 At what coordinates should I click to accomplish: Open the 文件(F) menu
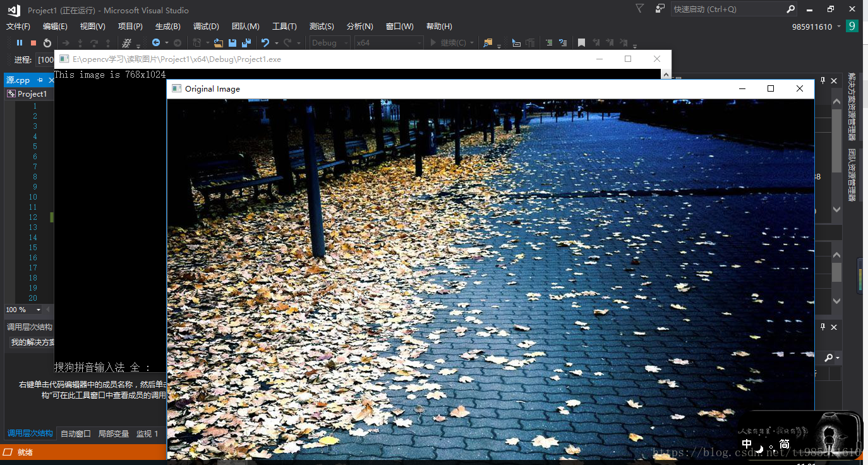click(18, 27)
